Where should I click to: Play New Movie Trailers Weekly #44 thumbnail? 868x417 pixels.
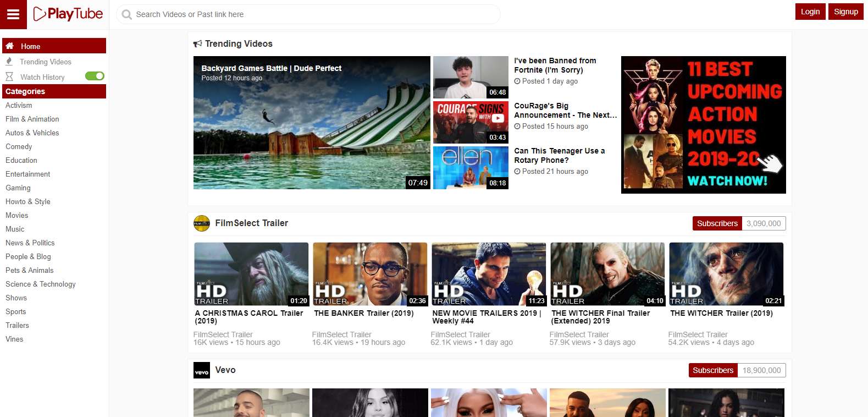tap(489, 274)
